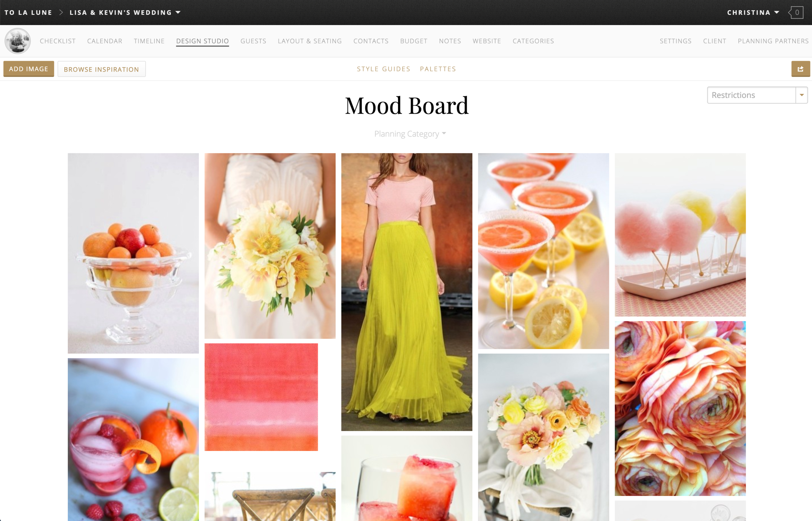Screen dimensions: 812x521
Task: Click the profile avatar photo
Action: 17,41
